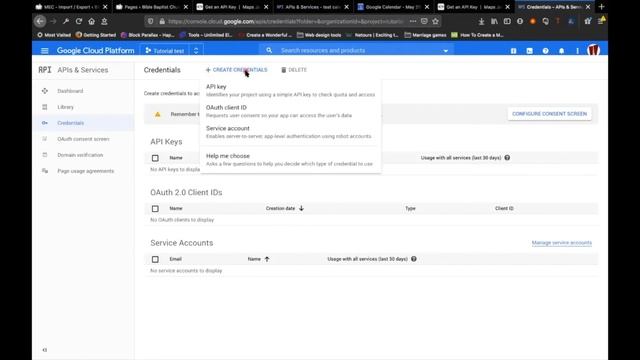Select Help me choose option
Screen dimensions: 640x360
(290, 160)
